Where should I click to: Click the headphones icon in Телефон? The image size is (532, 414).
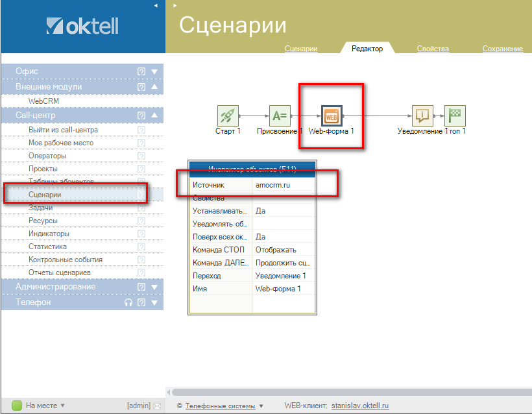(x=128, y=302)
